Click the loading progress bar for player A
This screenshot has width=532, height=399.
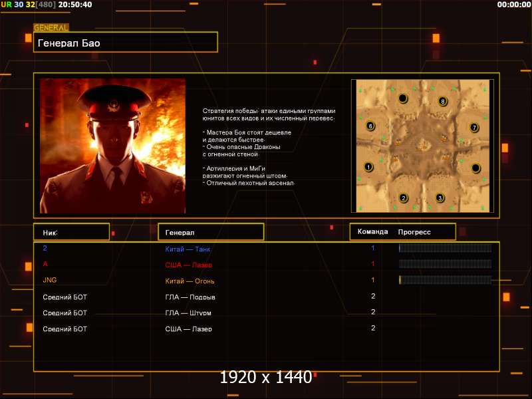tap(445, 263)
